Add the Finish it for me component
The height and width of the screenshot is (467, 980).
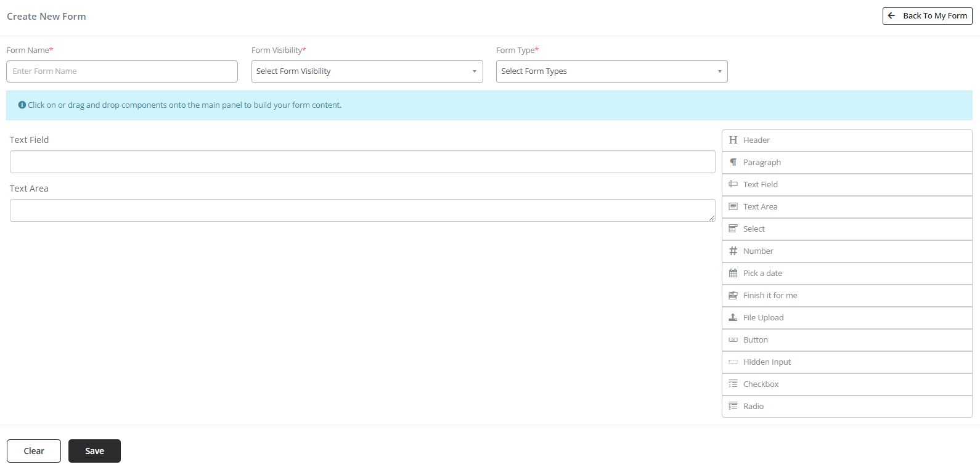pos(770,296)
